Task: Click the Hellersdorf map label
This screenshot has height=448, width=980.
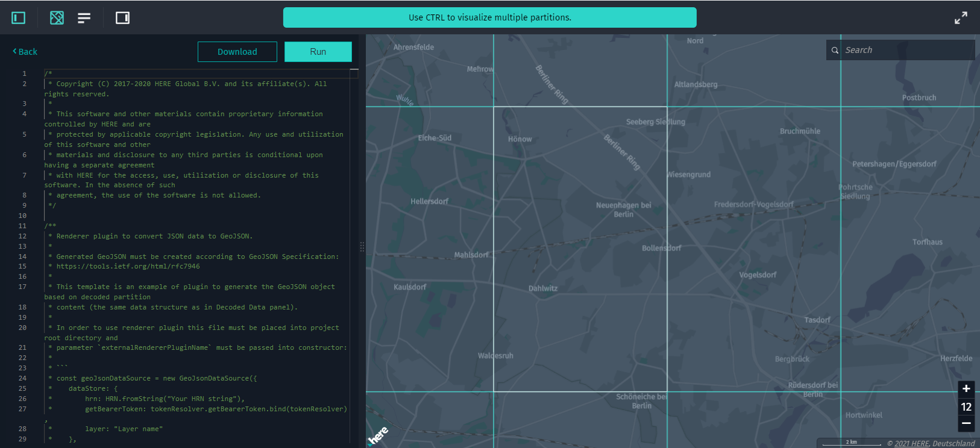Action: (x=430, y=201)
